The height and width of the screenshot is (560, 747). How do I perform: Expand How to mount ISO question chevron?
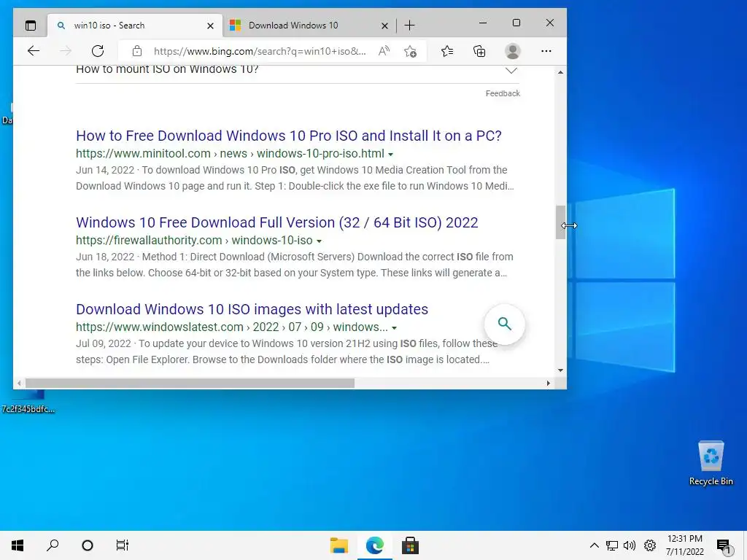pyautogui.click(x=511, y=71)
